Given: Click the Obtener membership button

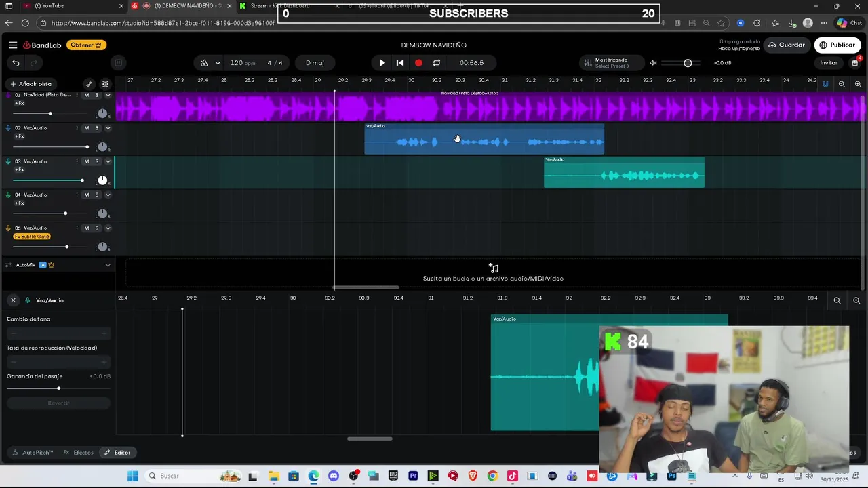Looking at the screenshot, I should (86, 45).
